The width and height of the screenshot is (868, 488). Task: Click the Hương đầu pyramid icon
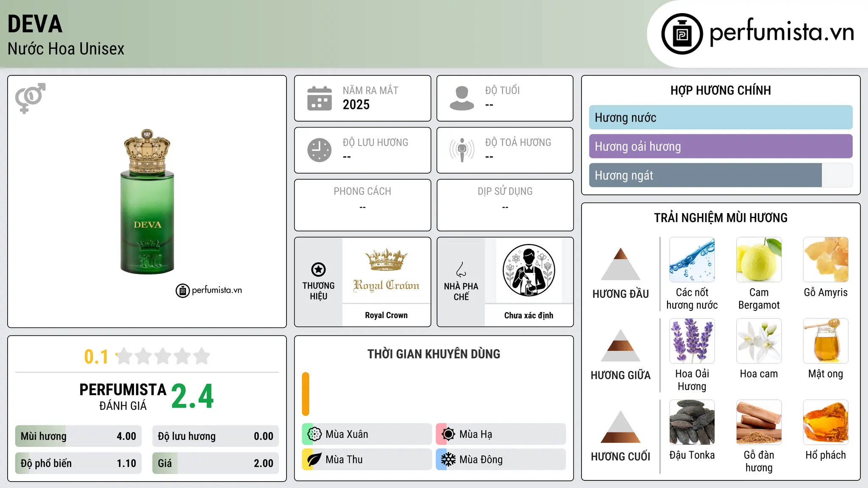pos(620,264)
